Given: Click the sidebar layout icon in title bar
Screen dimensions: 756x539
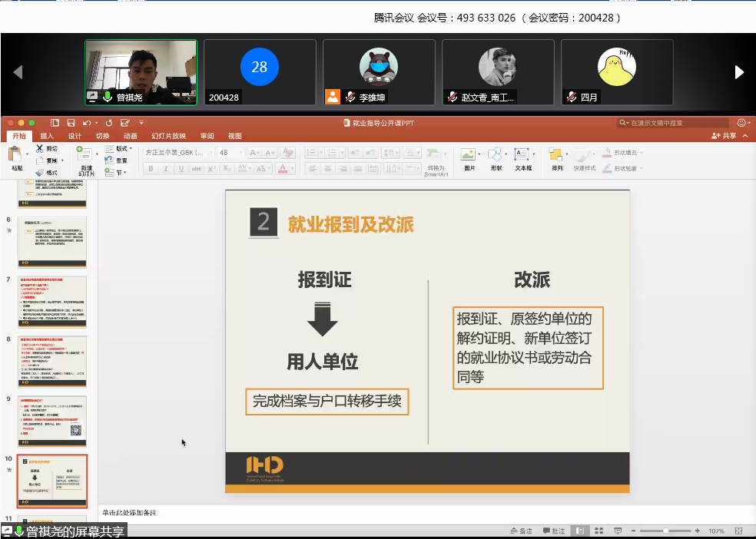Looking at the screenshot, I should [55, 123].
